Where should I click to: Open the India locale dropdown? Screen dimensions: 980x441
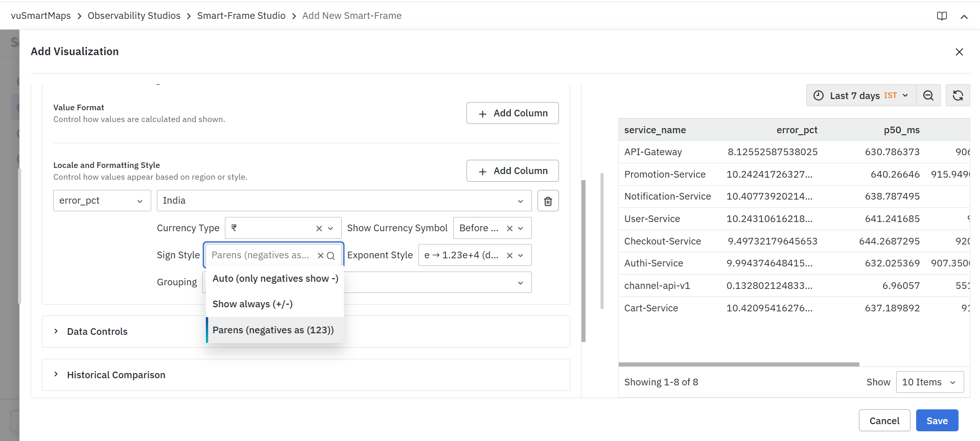(x=344, y=201)
